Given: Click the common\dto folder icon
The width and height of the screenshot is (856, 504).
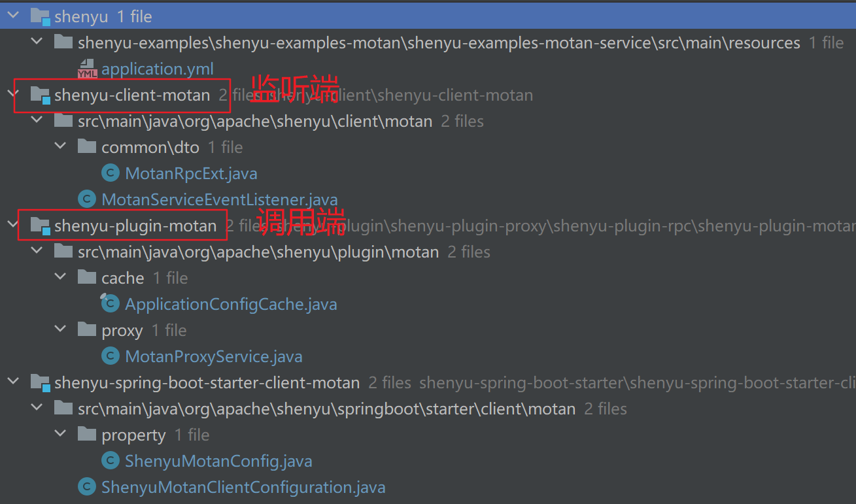Looking at the screenshot, I should click(x=87, y=146).
